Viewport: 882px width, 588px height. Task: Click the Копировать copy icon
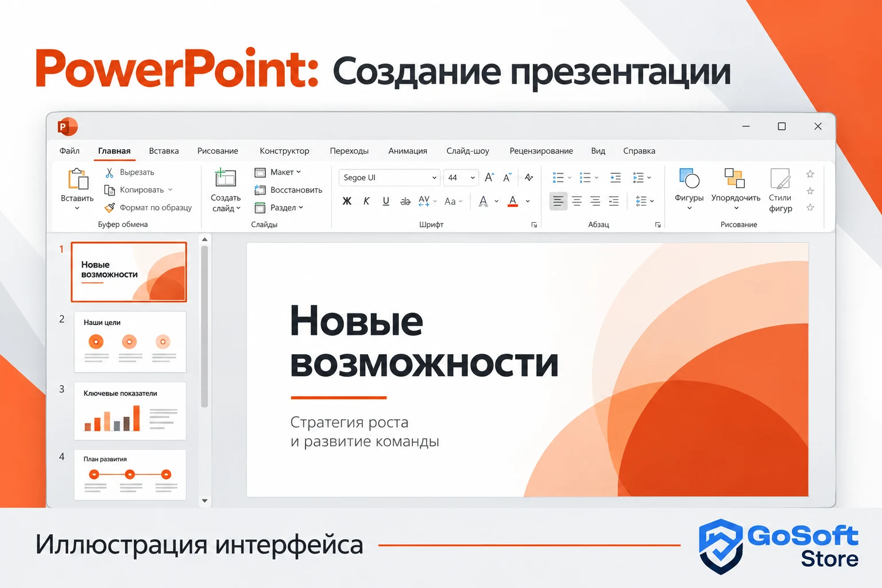pos(109,190)
